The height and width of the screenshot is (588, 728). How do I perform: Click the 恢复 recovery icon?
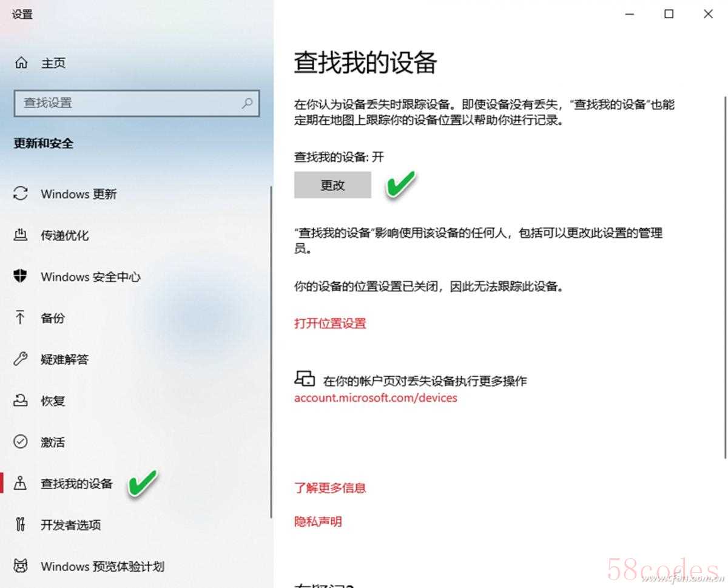[x=21, y=400]
